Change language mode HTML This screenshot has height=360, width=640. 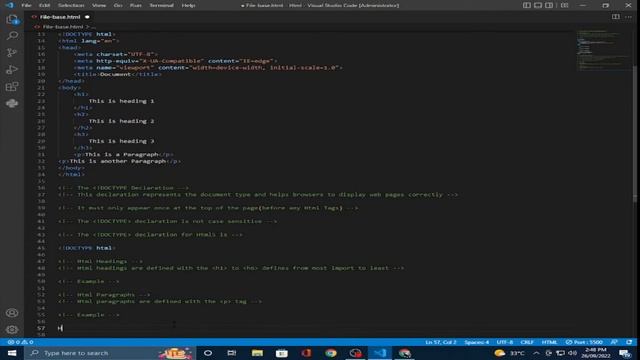click(549, 342)
